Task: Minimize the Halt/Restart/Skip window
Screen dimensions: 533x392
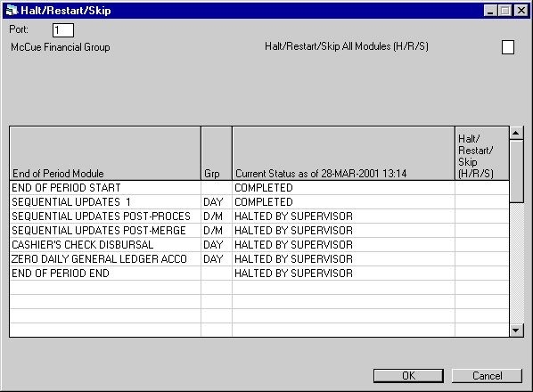Action: [x=490, y=11]
